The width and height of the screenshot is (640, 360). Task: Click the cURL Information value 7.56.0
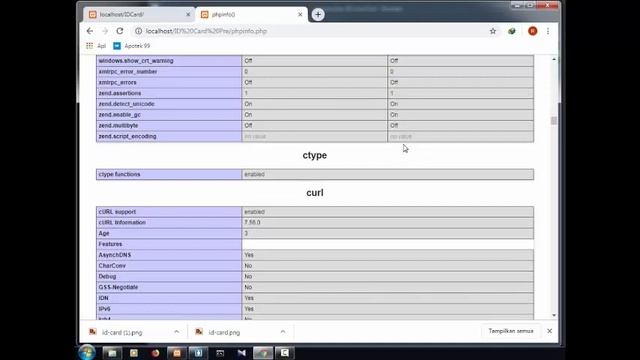point(252,222)
